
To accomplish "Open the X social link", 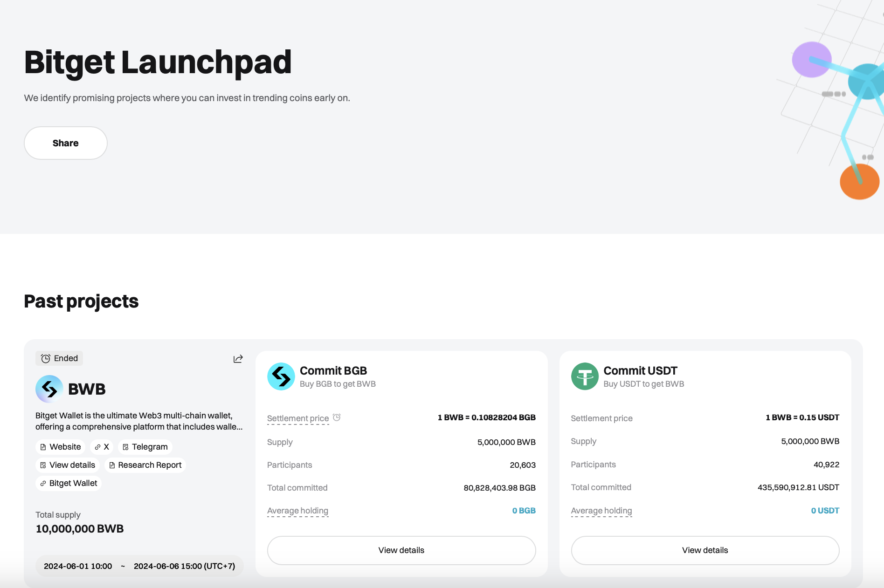I will [x=102, y=447].
